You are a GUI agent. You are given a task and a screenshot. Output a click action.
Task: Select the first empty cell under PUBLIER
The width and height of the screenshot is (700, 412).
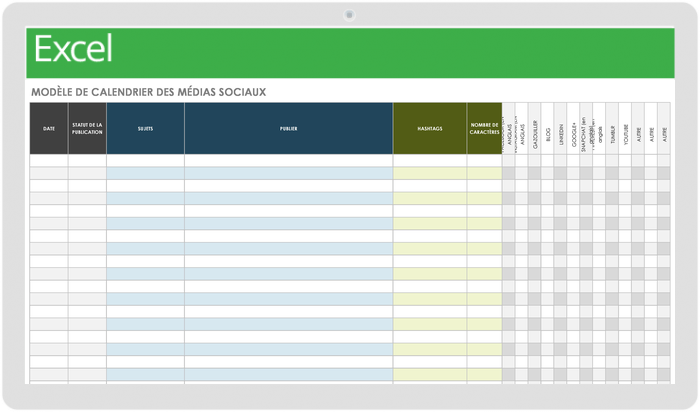tap(288, 161)
